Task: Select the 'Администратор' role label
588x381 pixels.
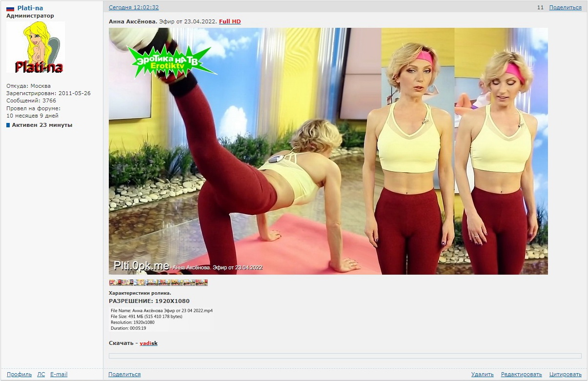Action: pos(30,16)
